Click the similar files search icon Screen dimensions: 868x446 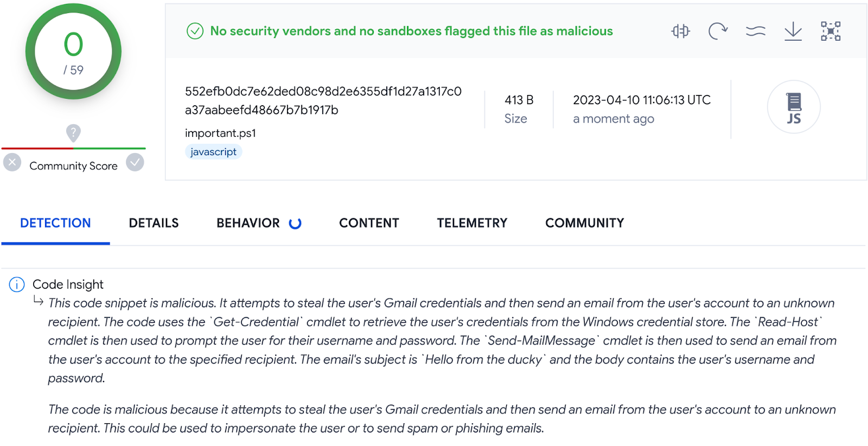(x=755, y=31)
